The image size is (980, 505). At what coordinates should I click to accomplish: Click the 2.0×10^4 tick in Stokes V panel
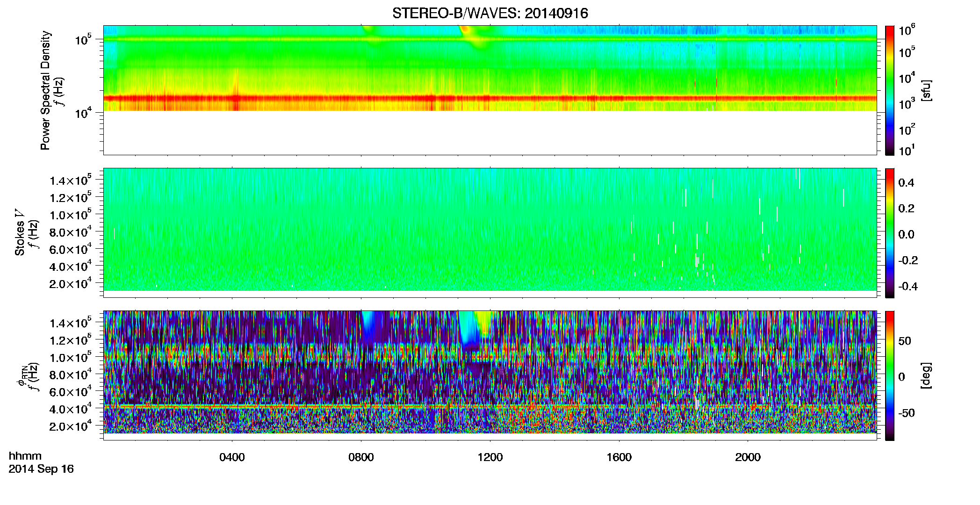[71, 283]
